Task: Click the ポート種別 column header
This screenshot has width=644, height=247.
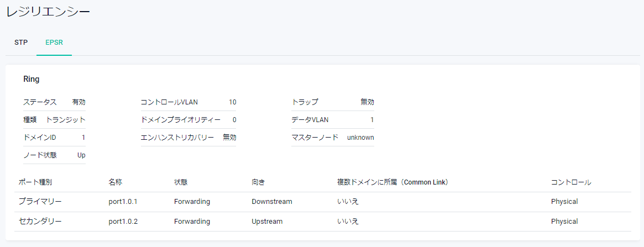Action: point(35,182)
